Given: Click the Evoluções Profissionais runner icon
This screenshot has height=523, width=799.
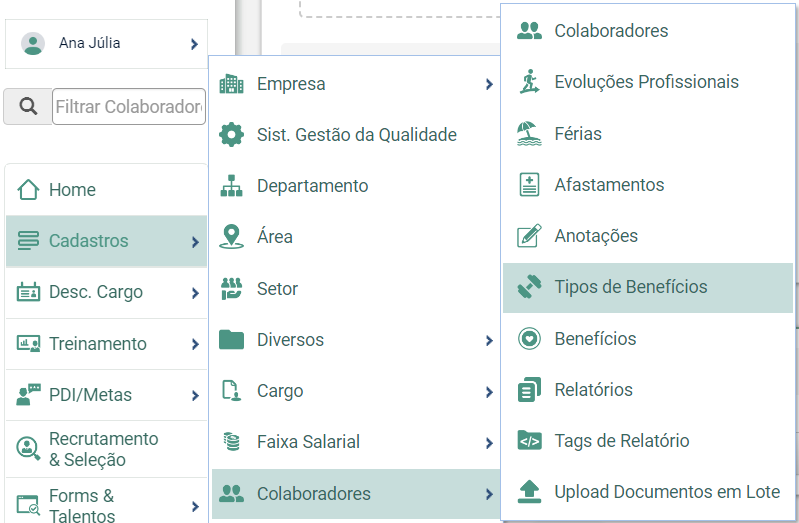Looking at the screenshot, I should tap(529, 82).
